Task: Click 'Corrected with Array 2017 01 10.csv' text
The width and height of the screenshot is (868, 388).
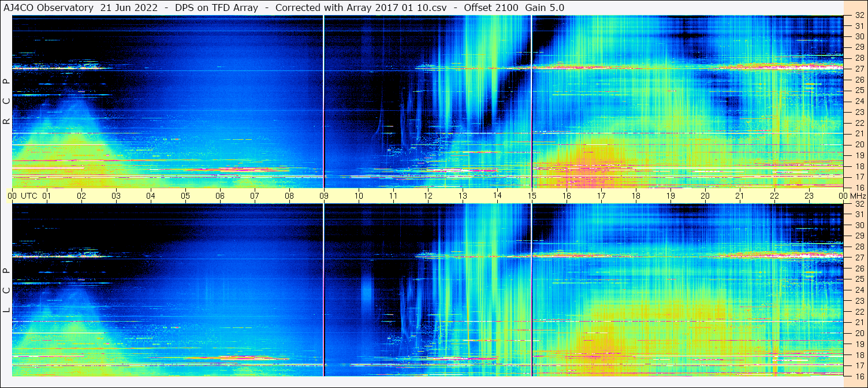Action: [361, 8]
